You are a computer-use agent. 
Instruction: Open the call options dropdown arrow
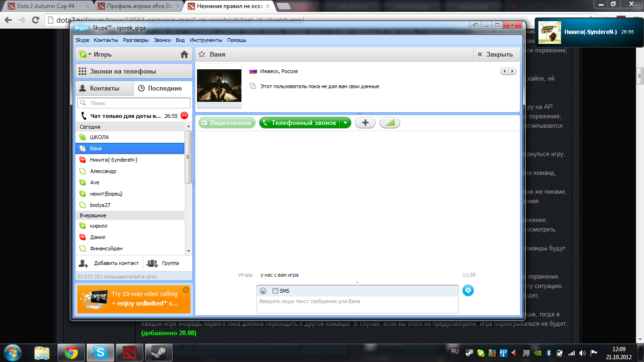pos(346,123)
